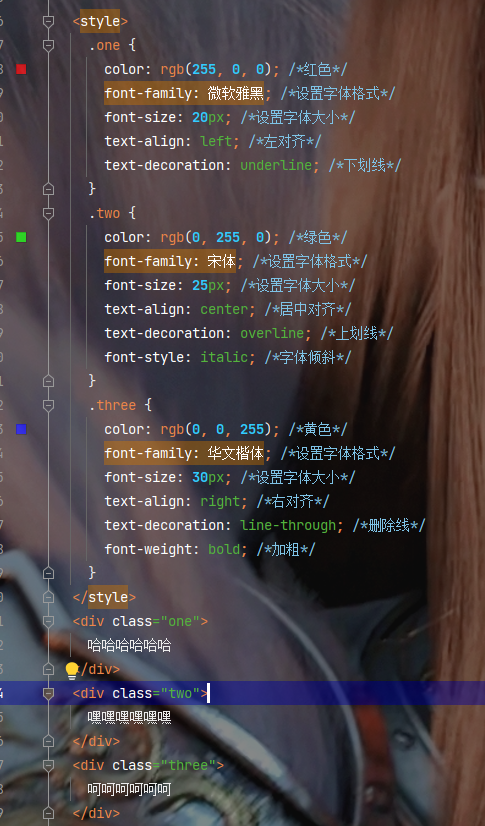This screenshot has height=826, width=485.
Task: Fold the div class="three" block
Action: [x=48, y=765]
